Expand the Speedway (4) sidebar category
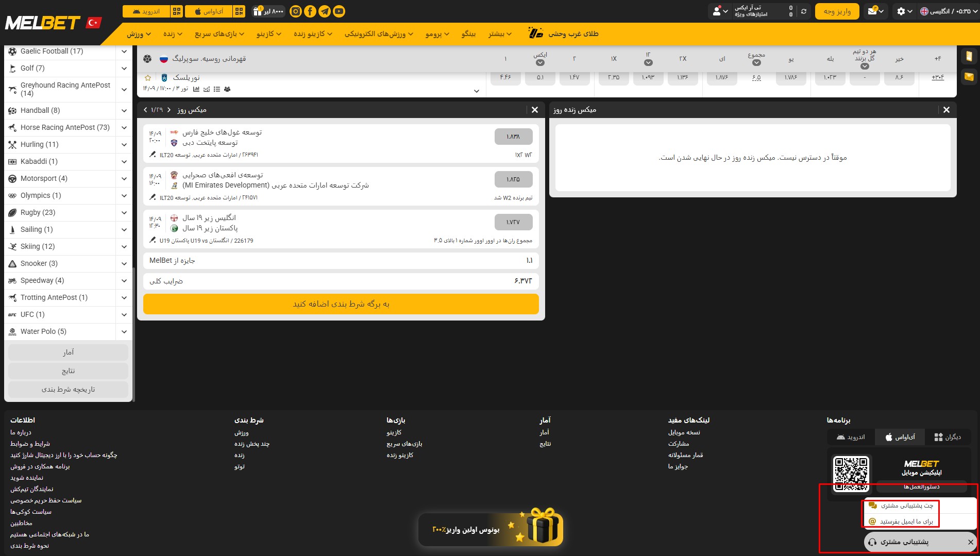Image resolution: width=980 pixels, height=556 pixels. pyautogui.click(x=124, y=280)
